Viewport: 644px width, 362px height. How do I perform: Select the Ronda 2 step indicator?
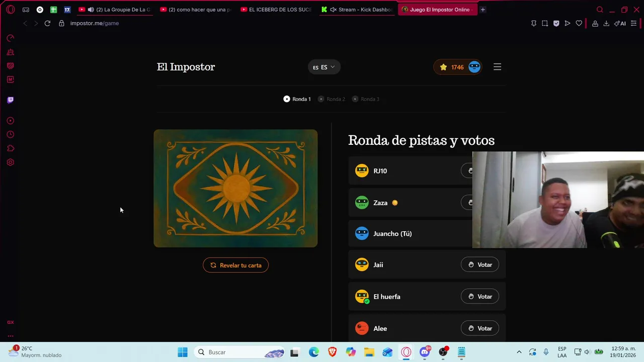pos(331,99)
